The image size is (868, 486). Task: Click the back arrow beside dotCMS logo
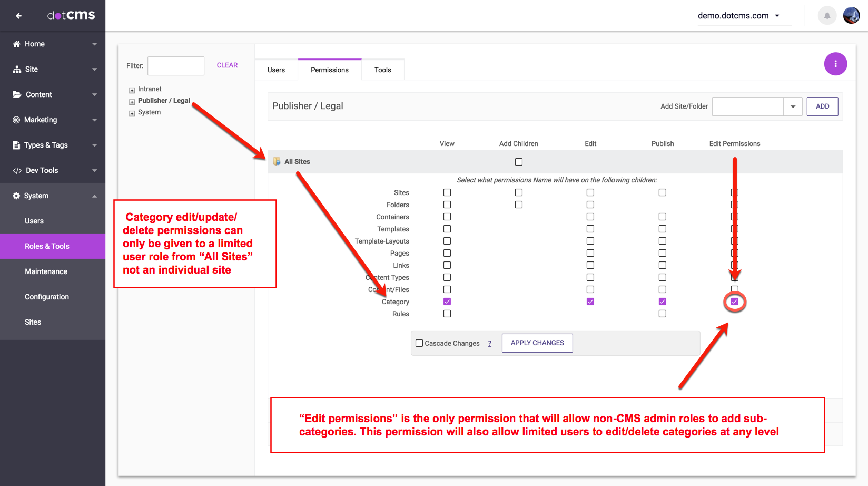(x=18, y=16)
